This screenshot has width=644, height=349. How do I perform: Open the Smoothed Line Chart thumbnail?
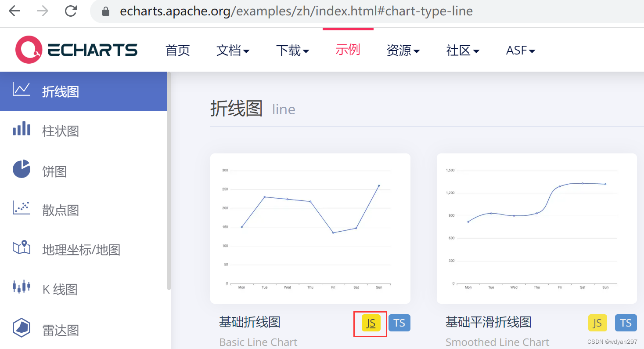[537, 229]
